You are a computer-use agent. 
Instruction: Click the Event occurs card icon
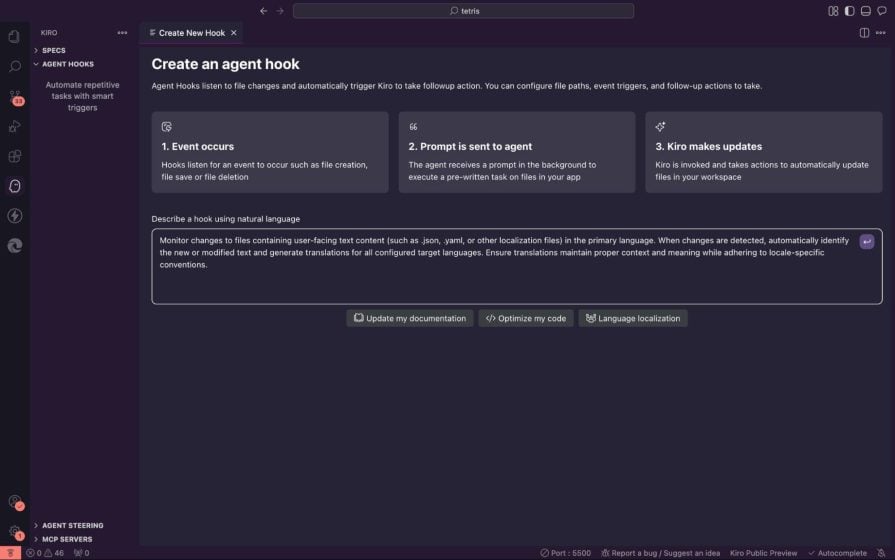[167, 127]
